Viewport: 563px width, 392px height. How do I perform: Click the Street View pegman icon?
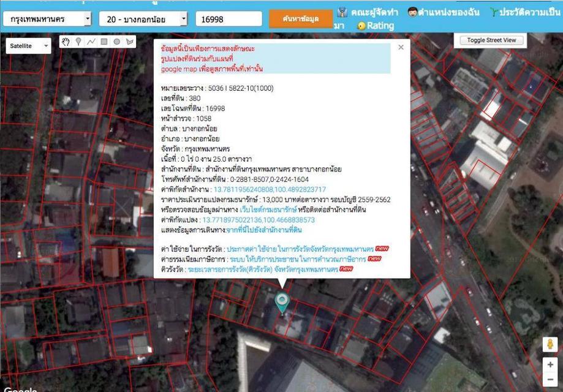pyautogui.click(x=550, y=345)
